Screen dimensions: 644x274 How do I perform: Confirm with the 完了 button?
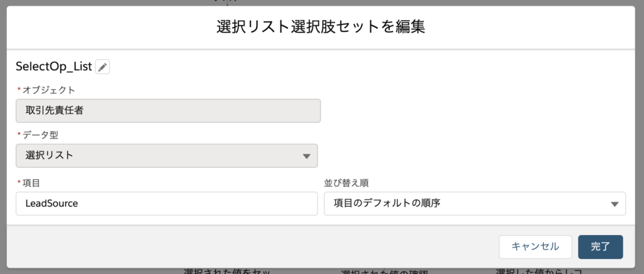[601, 247]
